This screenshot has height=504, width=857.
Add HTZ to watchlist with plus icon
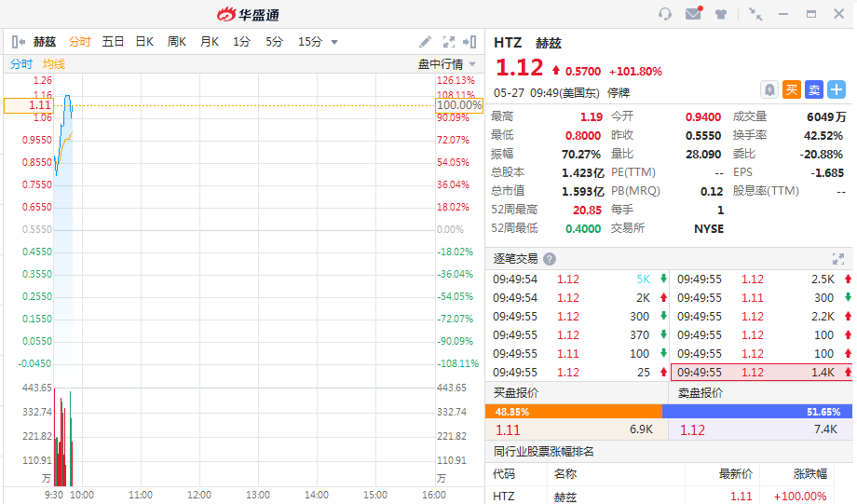[836, 89]
